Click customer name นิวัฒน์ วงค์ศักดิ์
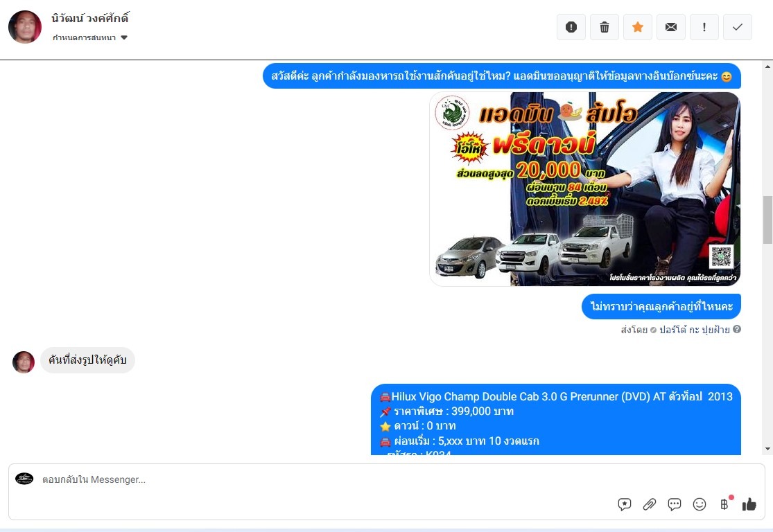773x532 pixels. (90, 18)
